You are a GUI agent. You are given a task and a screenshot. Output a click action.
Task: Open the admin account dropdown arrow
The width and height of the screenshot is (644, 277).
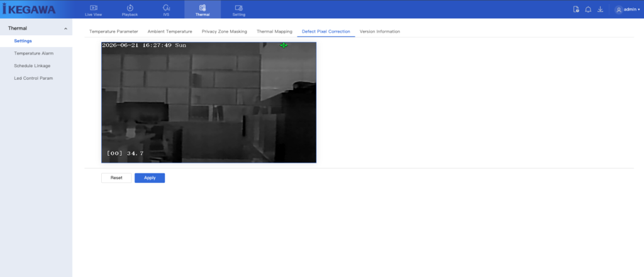pyautogui.click(x=639, y=9)
